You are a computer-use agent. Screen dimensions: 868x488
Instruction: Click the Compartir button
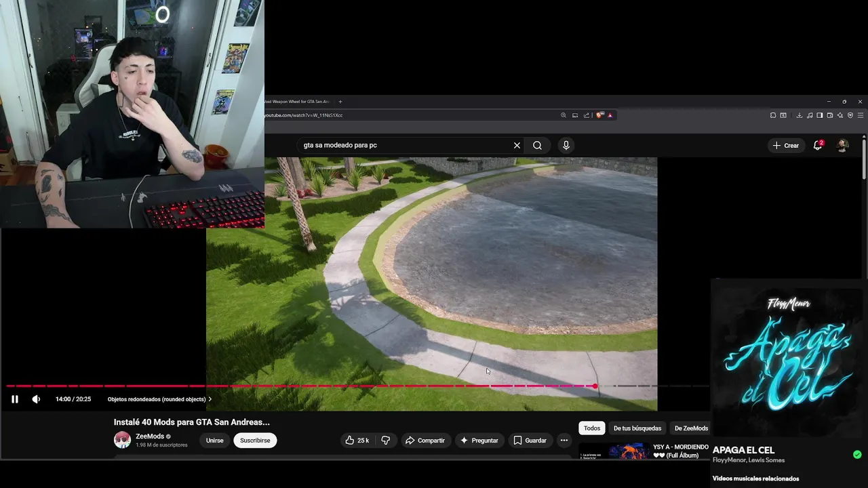[x=425, y=441]
